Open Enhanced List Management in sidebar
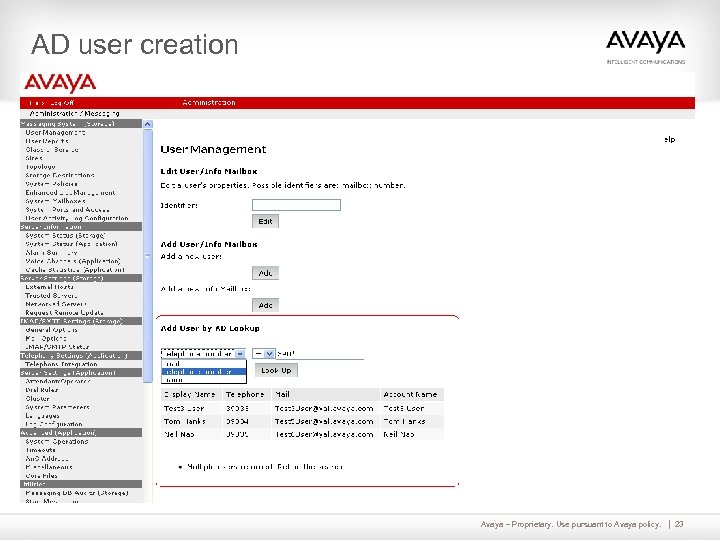This screenshot has width=720, height=540. (x=70, y=193)
